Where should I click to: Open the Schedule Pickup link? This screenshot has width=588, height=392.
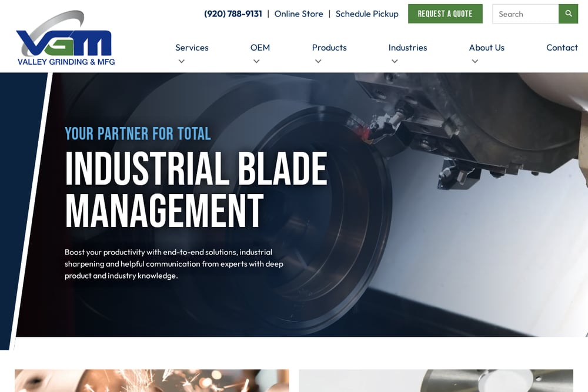367,14
